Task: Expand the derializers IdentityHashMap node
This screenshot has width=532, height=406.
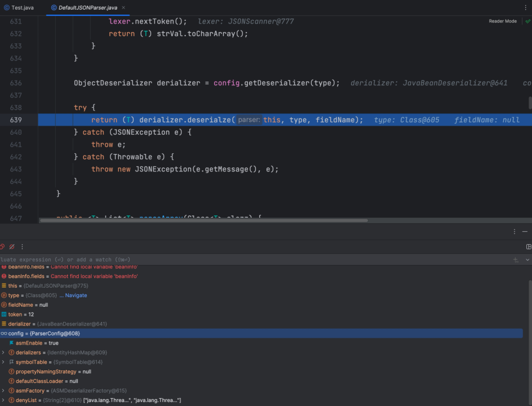Action: [3, 352]
